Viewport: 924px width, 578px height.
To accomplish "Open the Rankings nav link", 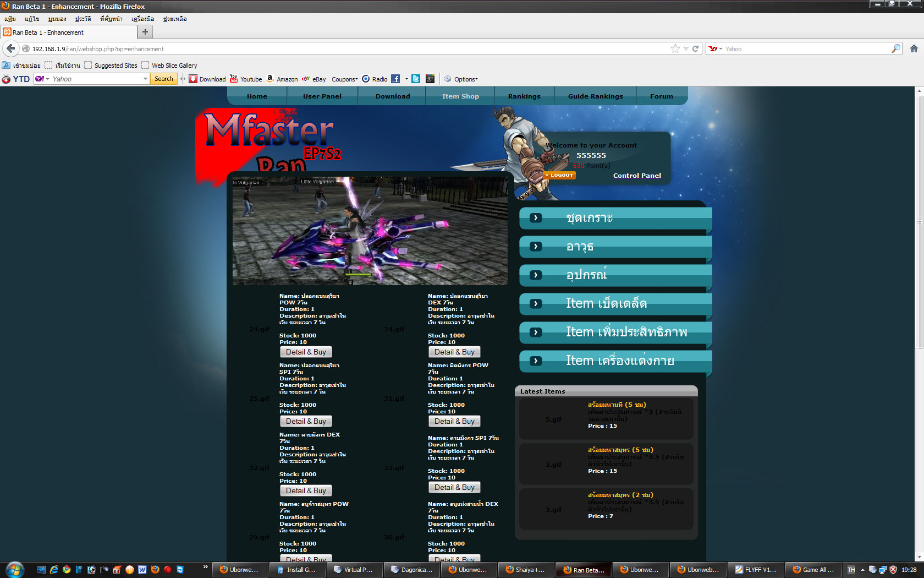I will 524,96.
